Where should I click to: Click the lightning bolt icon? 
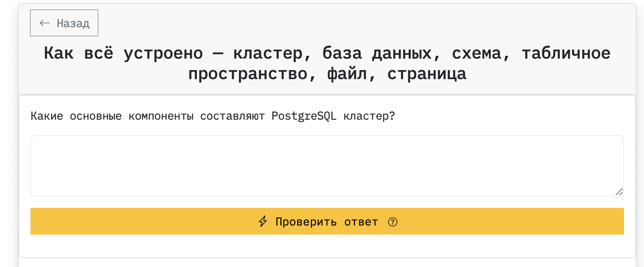(x=262, y=222)
